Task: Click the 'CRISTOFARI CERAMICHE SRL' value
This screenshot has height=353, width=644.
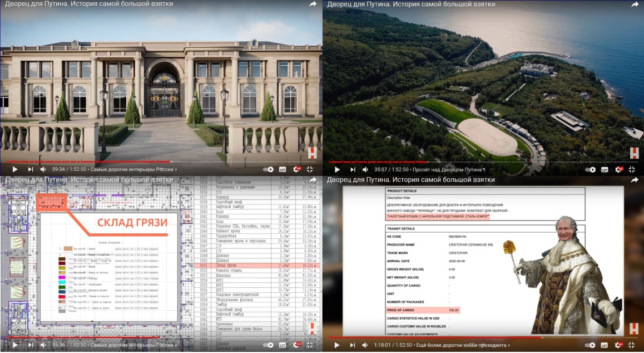Action: [x=471, y=245]
